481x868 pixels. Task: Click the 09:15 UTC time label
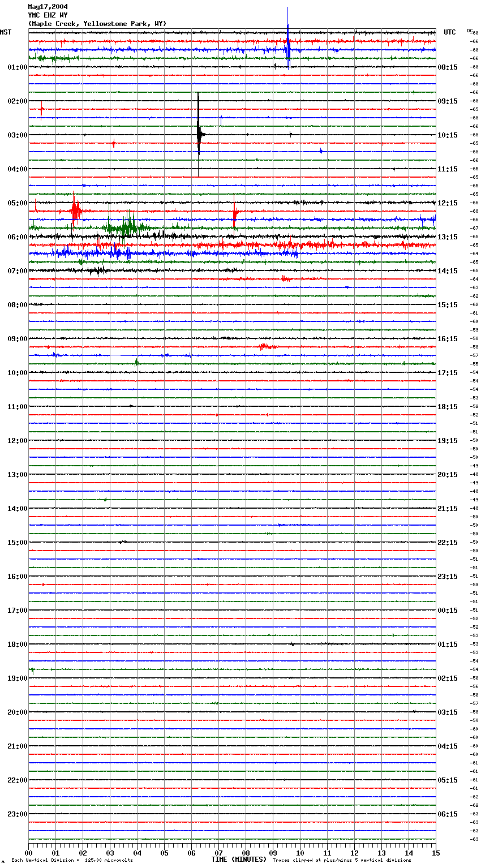click(448, 101)
